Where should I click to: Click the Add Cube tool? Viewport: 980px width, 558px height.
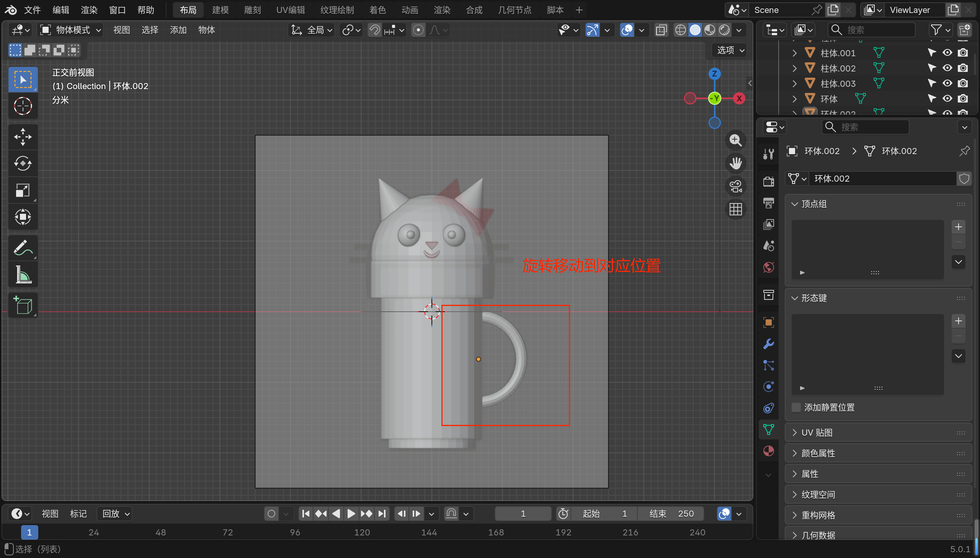(23, 306)
